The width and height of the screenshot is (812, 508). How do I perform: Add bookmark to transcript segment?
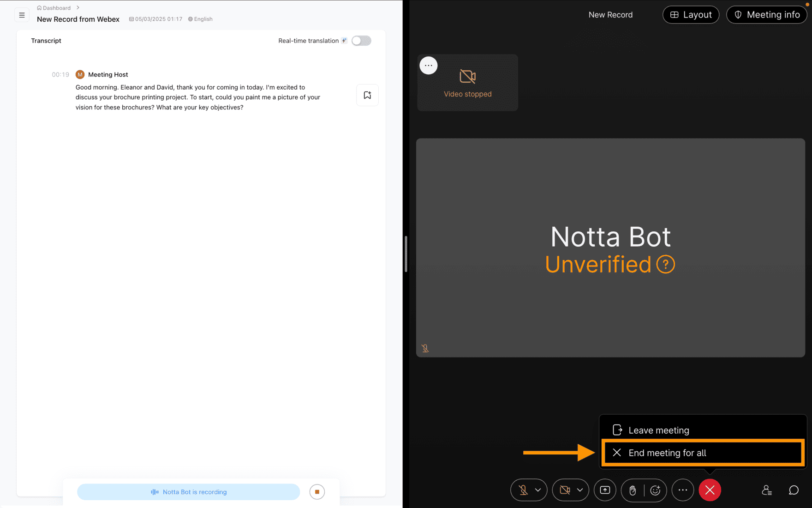click(367, 95)
